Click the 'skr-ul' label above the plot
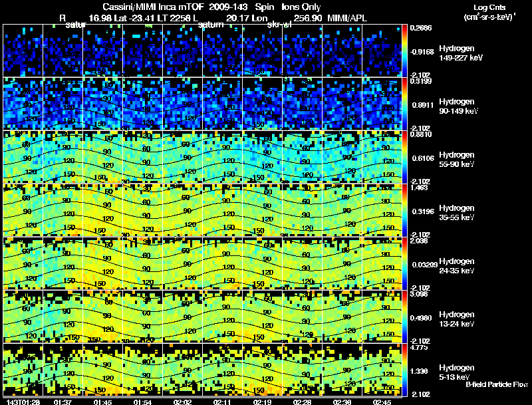This screenshot has height=405, width=532. [279, 25]
